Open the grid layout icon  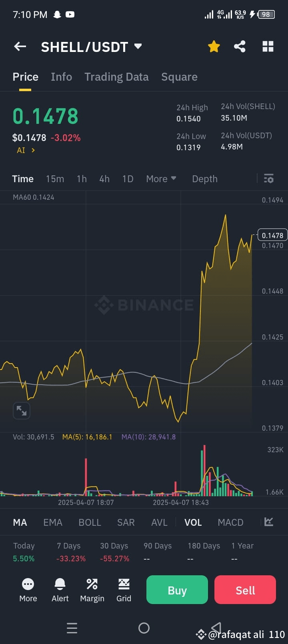coord(268,47)
